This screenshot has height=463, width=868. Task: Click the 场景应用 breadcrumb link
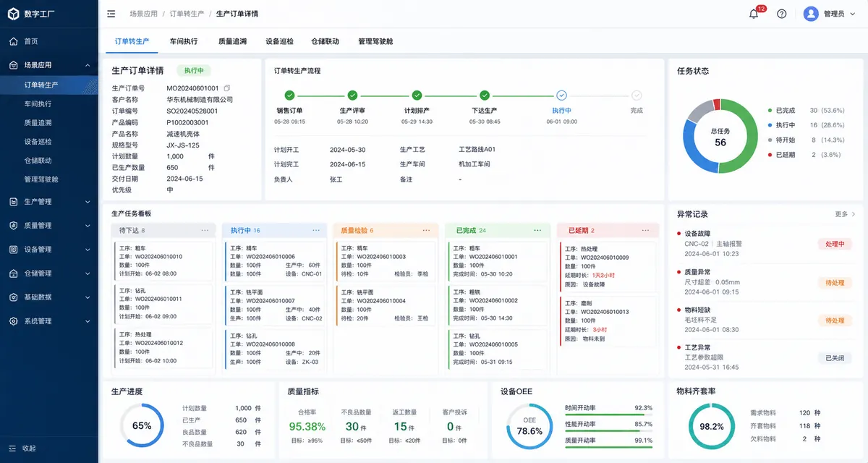(142, 14)
